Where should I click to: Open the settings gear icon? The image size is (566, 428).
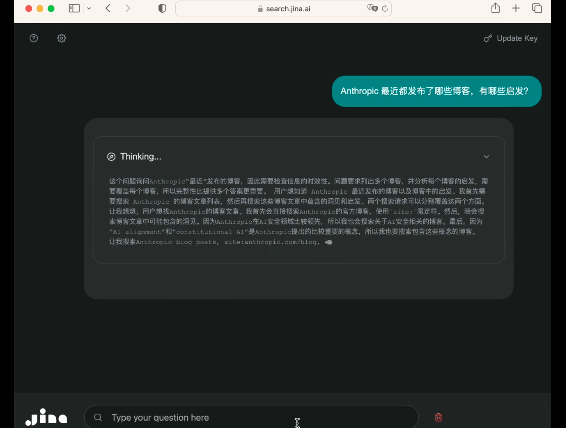pos(61,38)
